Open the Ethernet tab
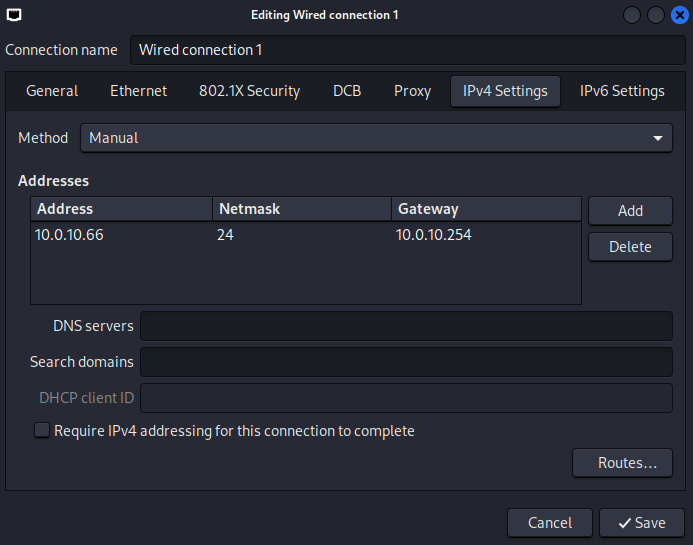Viewport: 693px width, 545px height. (x=138, y=91)
